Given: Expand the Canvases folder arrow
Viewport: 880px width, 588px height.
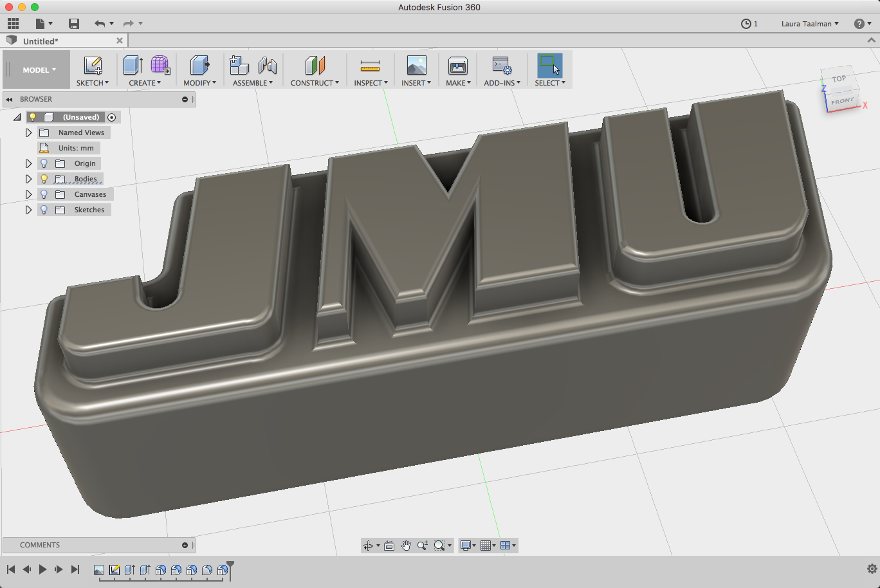Looking at the screenshot, I should pos(28,194).
